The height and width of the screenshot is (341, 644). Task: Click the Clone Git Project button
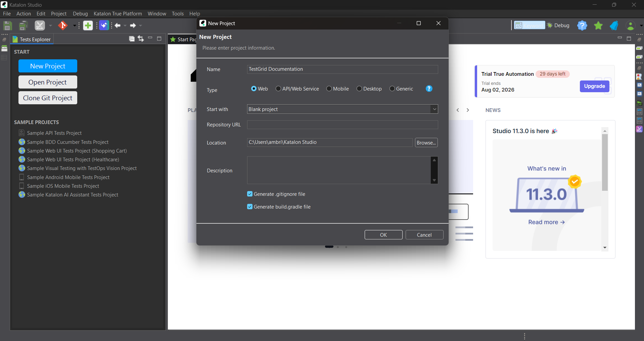(48, 98)
